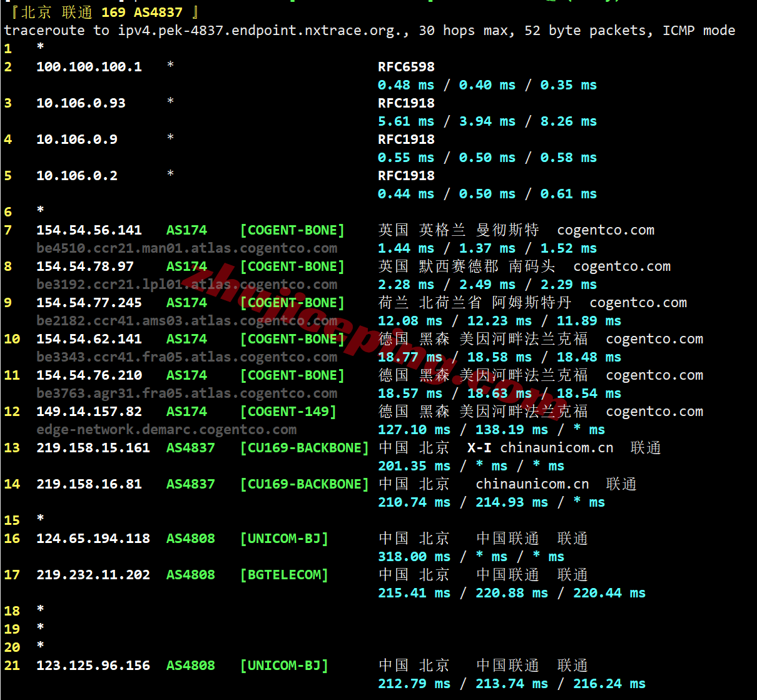The width and height of the screenshot is (757, 700).
Task: Click the [UNICOM-BJ] tag on hop 21
Action: [284, 666]
